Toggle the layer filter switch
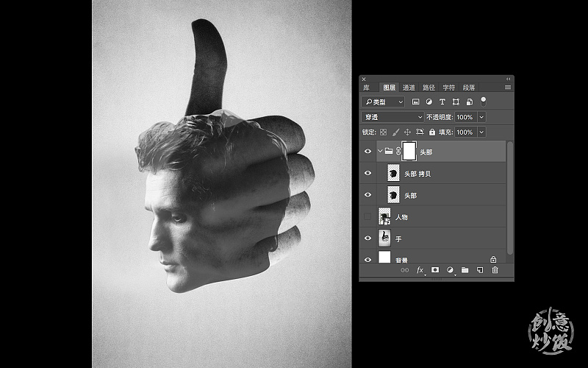Viewport: 588px width, 368px height. click(483, 101)
